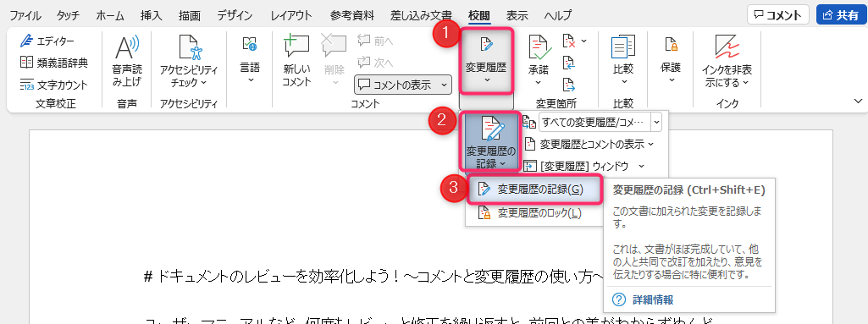Open 文字カウント word count
This screenshot has height=324, width=868.
pos(53,85)
